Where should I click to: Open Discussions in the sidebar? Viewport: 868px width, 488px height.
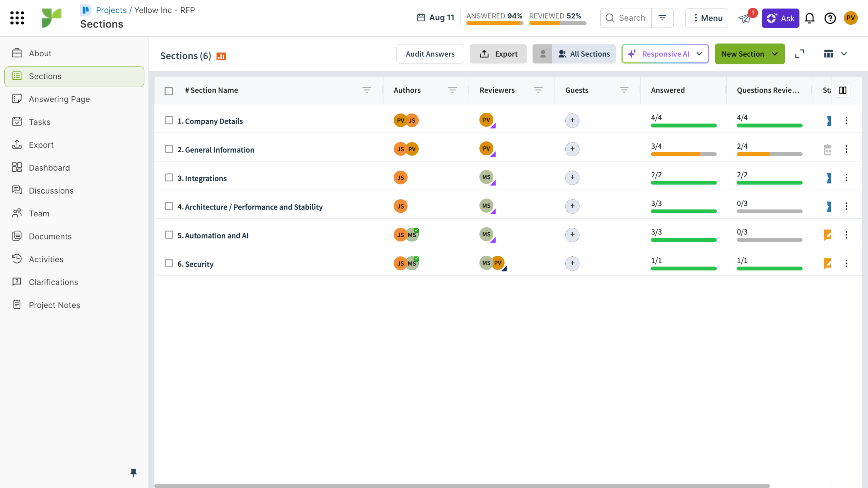(51, 191)
